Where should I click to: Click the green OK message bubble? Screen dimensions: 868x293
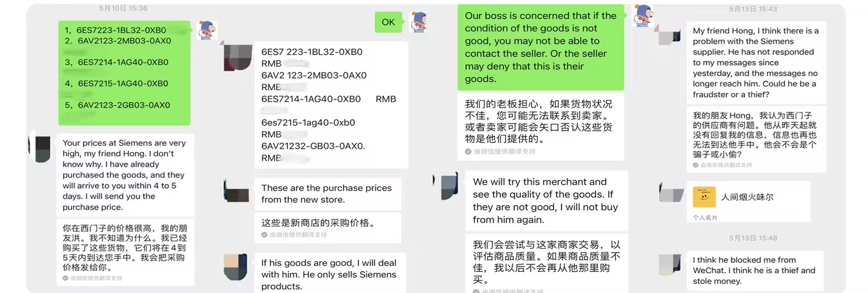click(388, 22)
